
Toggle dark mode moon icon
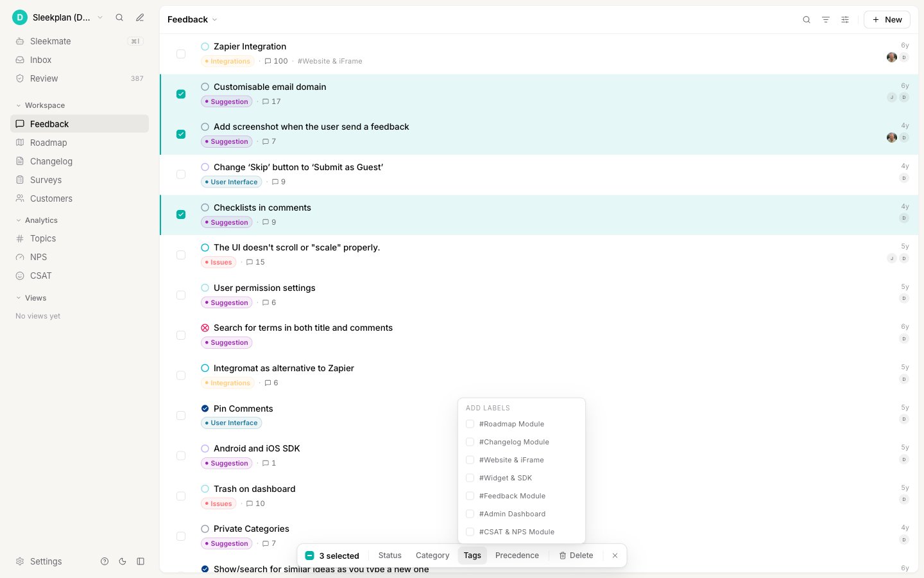coord(123,561)
